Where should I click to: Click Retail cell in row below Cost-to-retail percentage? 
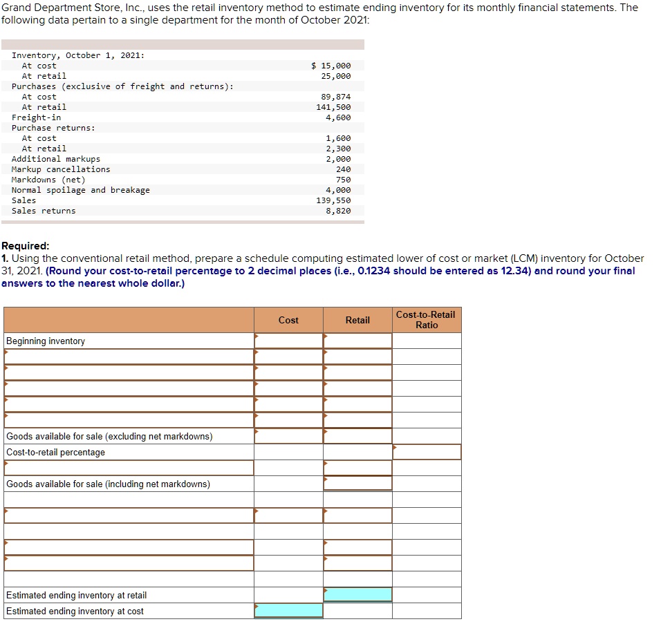(x=357, y=468)
